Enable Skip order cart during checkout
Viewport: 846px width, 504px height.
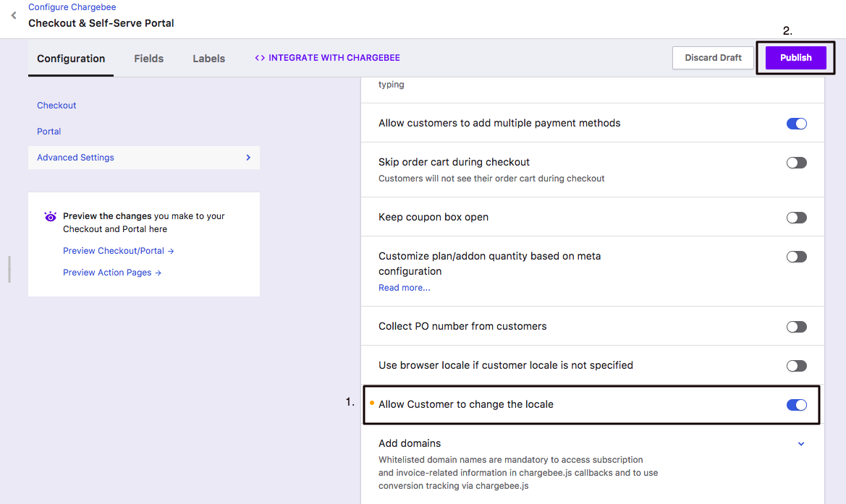click(797, 163)
